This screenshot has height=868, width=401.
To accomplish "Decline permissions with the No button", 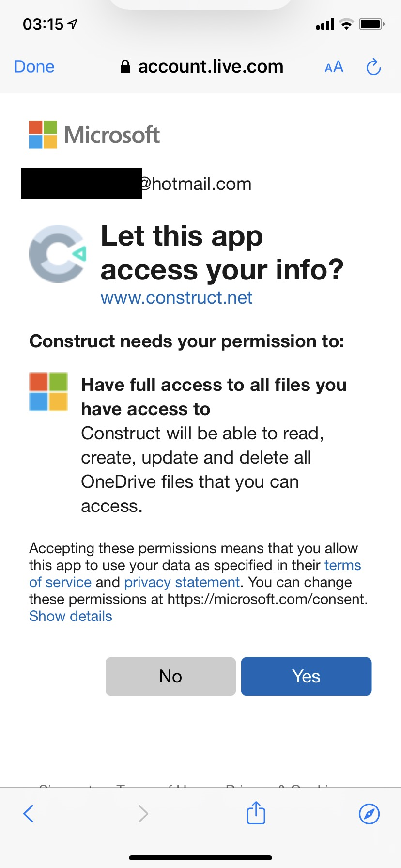I will click(x=170, y=676).
